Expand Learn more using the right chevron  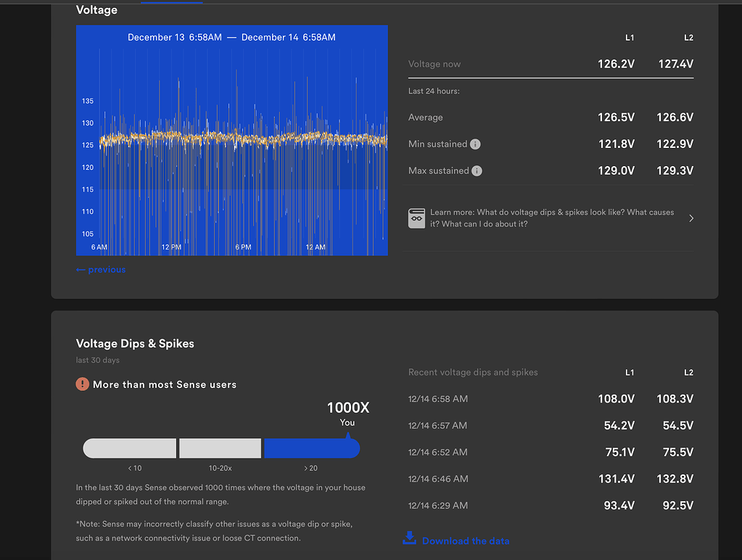pos(691,218)
